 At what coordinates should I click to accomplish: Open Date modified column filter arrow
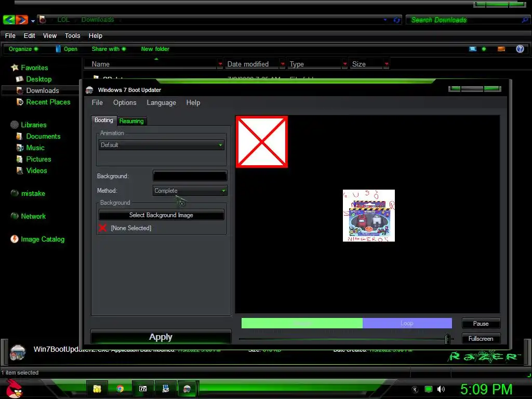282,64
